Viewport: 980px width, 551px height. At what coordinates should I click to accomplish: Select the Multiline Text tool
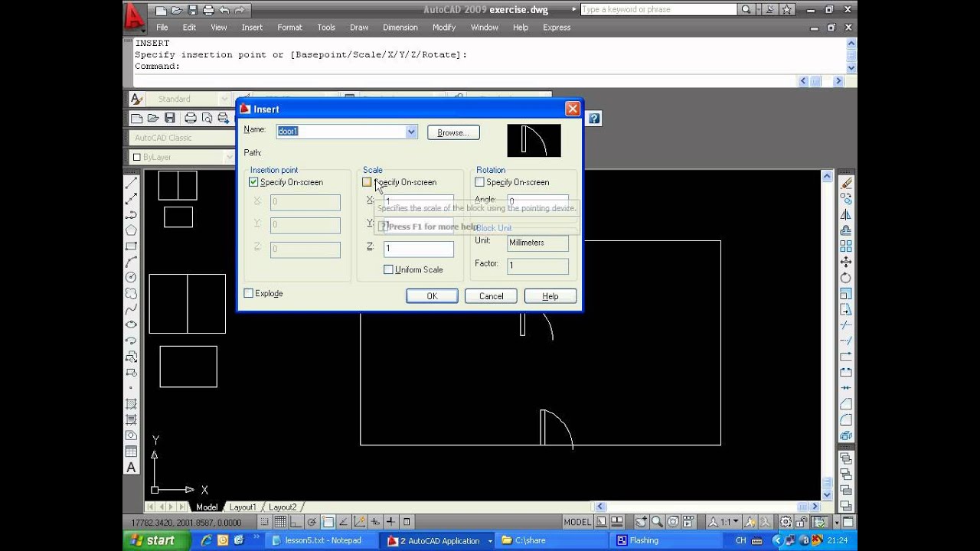(131, 468)
